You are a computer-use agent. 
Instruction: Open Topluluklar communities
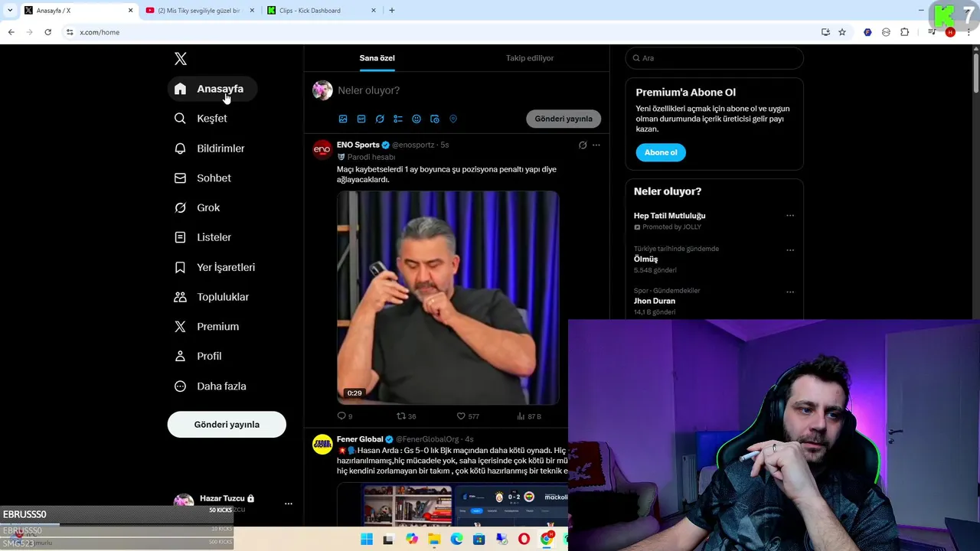[212, 297]
